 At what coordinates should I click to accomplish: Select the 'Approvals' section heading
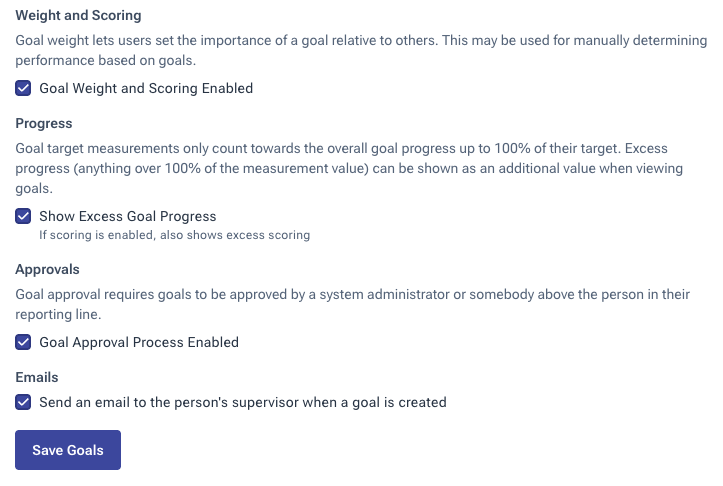tap(47, 269)
